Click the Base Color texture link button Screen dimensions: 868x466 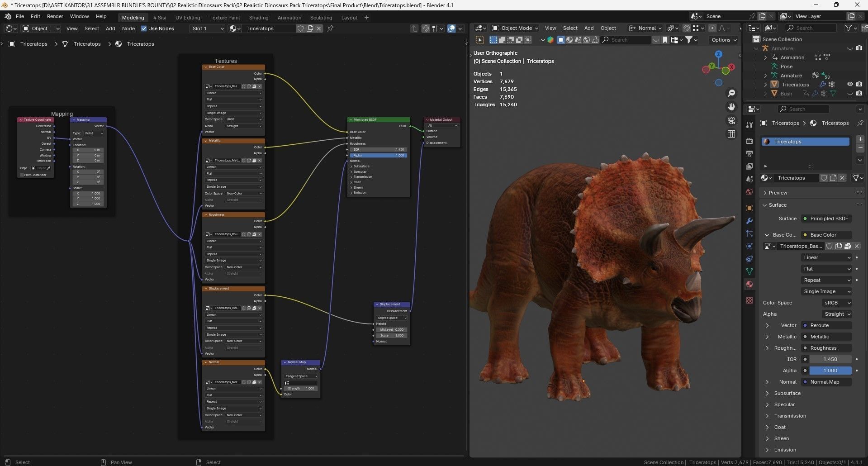tap(826, 235)
